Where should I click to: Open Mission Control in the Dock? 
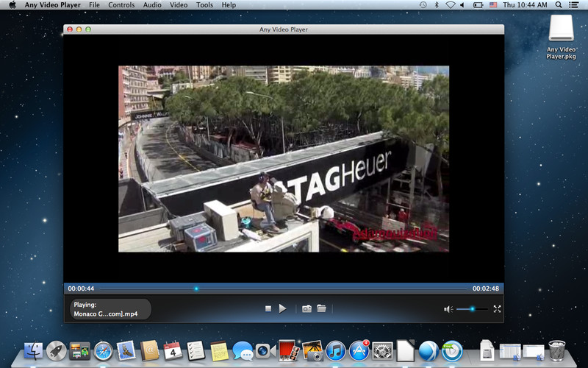click(x=80, y=351)
